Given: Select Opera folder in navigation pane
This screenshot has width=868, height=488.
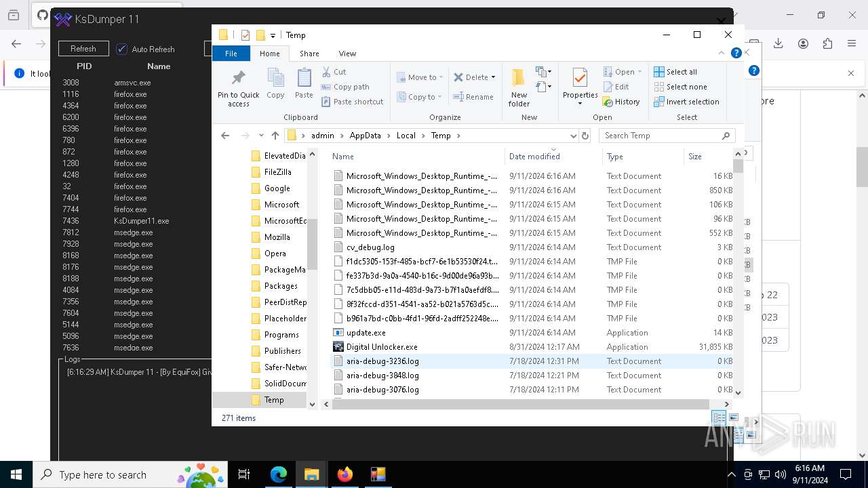Looking at the screenshot, I should pyautogui.click(x=275, y=253).
